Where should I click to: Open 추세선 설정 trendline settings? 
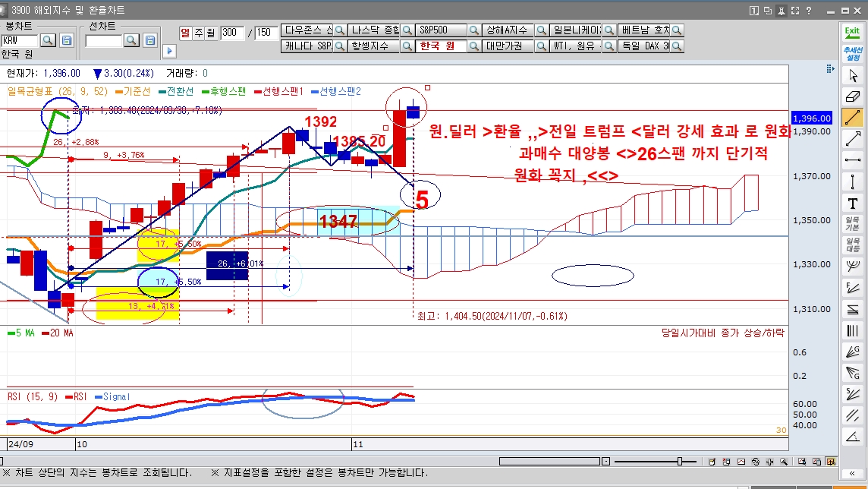click(x=853, y=54)
